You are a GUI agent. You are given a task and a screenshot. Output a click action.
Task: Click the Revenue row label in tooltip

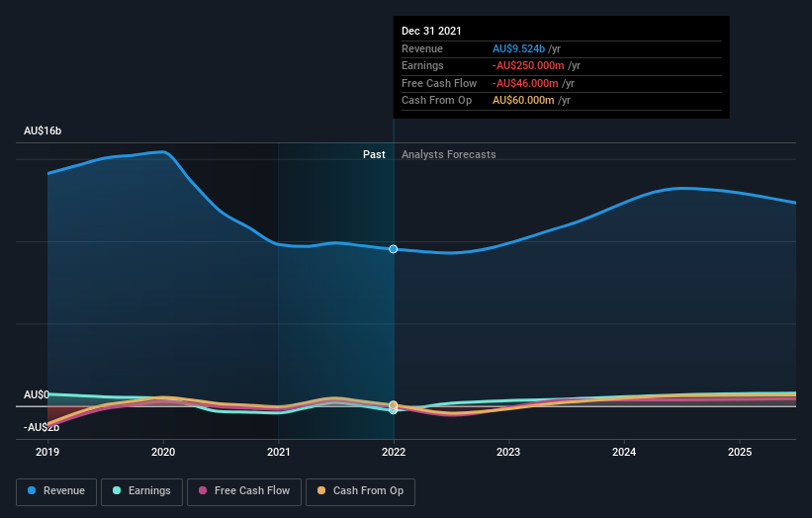click(x=422, y=48)
